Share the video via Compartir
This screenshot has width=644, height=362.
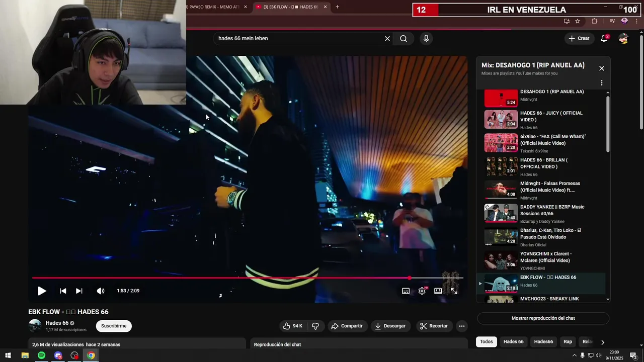click(347, 326)
